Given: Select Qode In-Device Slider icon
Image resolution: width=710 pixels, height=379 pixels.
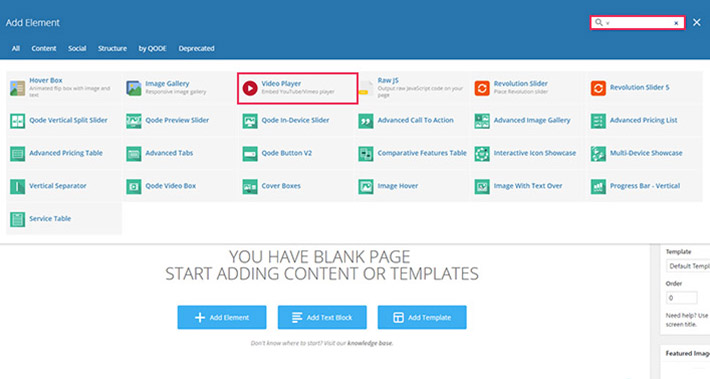Looking at the screenshot, I should pos(250,121).
